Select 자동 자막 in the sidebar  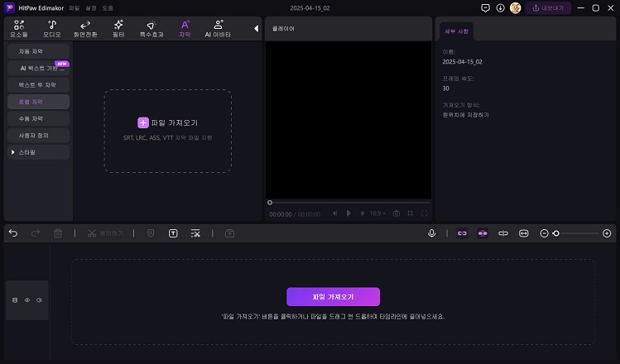[x=38, y=51]
